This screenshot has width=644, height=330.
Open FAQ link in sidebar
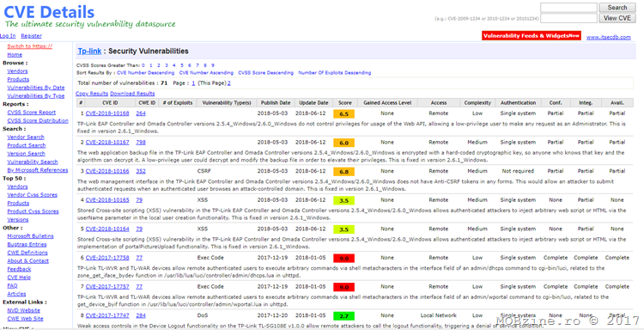coord(12,285)
